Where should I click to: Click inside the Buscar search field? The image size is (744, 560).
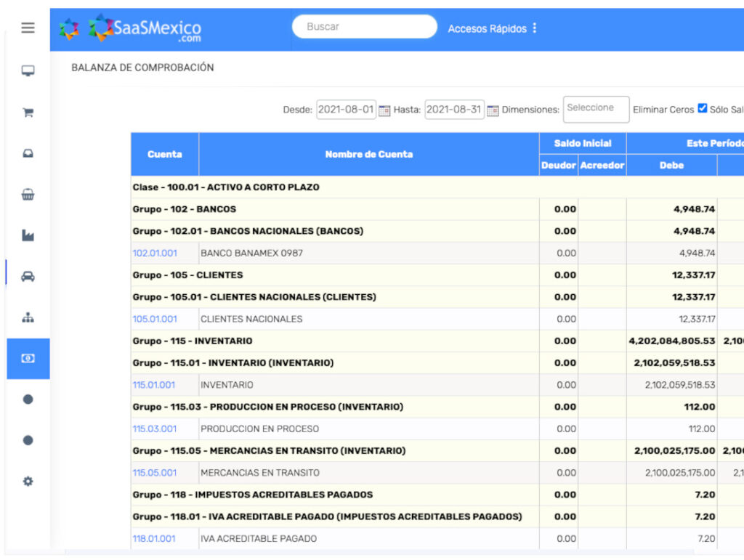tap(363, 25)
